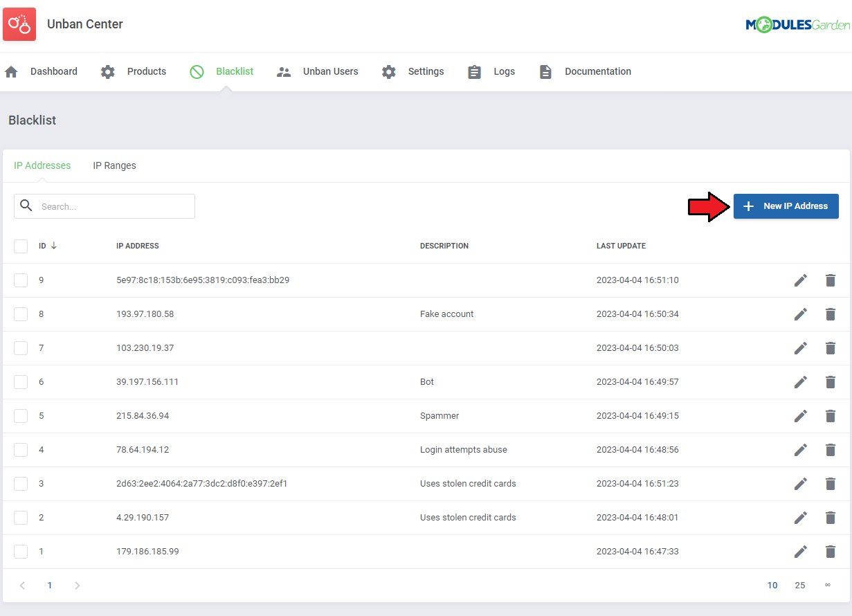Screen dimensions: 852x616
Task: Check the box for 103.230.19.37 row
Action: 21,348
